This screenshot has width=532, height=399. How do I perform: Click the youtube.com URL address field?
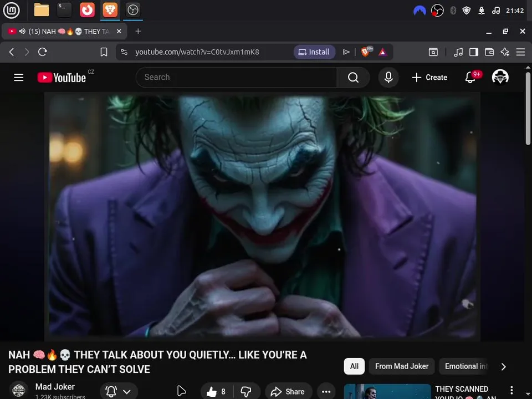(197, 52)
